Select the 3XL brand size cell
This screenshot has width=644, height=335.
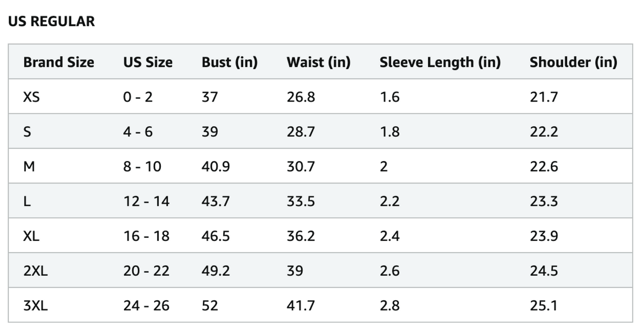point(35,306)
